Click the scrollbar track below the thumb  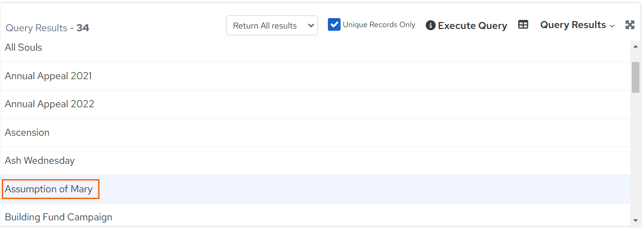(x=635, y=154)
